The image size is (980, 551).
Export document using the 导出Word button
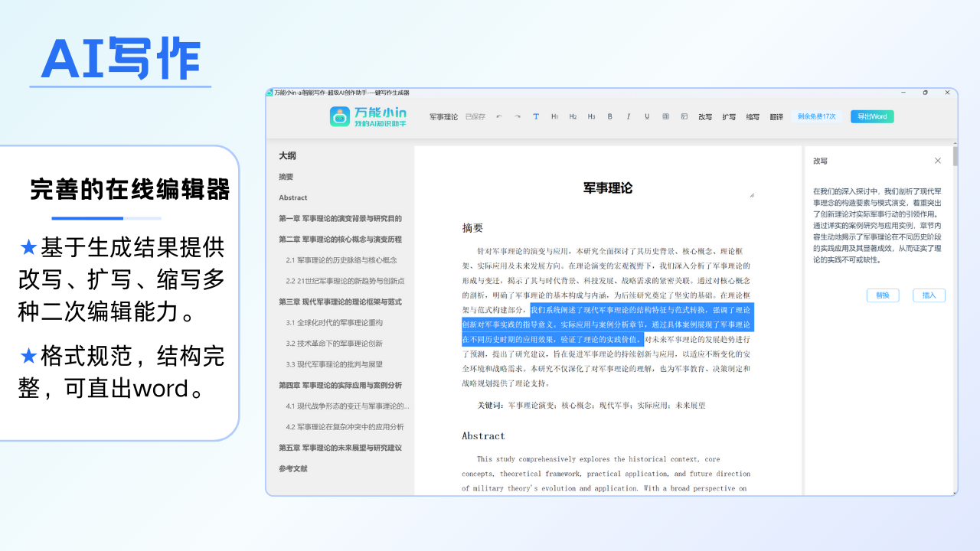[x=871, y=116]
